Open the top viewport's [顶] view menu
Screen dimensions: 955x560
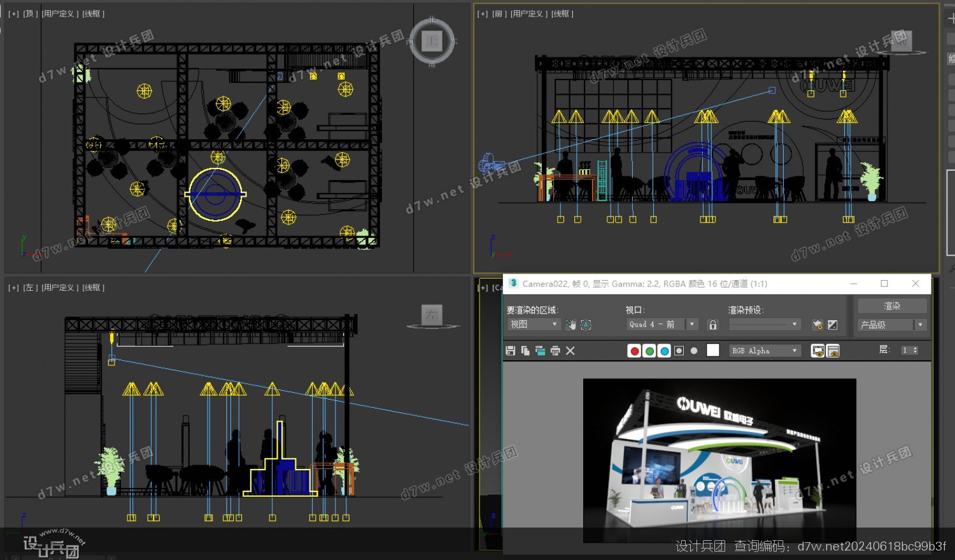click(x=30, y=14)
